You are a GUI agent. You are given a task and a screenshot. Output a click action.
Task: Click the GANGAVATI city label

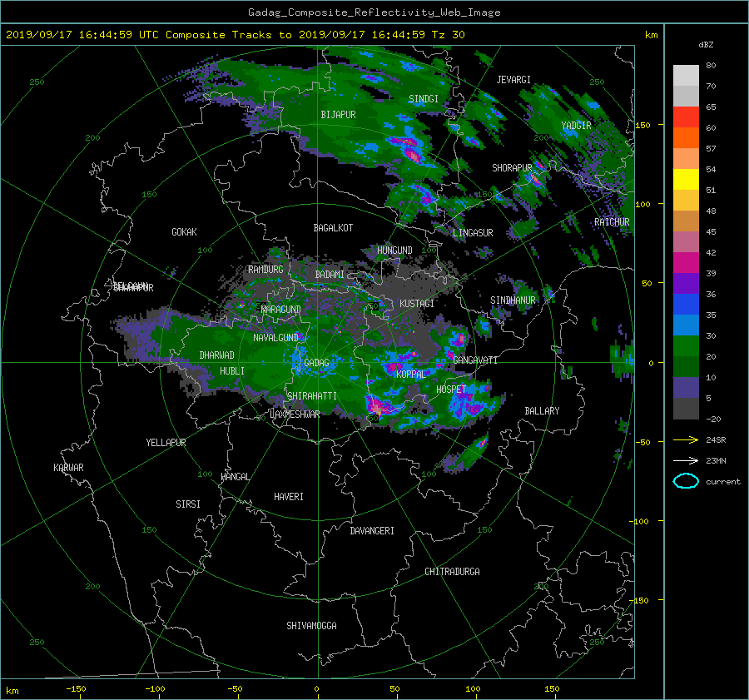click(x=475, y=360)
